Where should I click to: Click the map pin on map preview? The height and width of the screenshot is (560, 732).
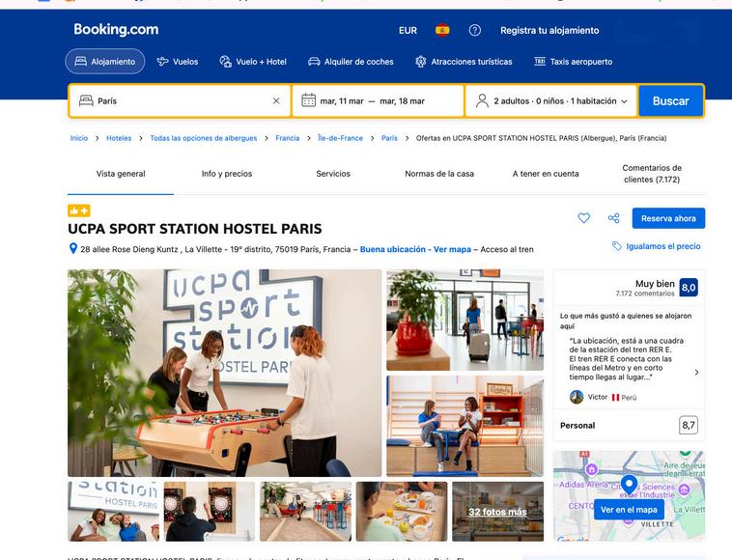pos(629,485)
